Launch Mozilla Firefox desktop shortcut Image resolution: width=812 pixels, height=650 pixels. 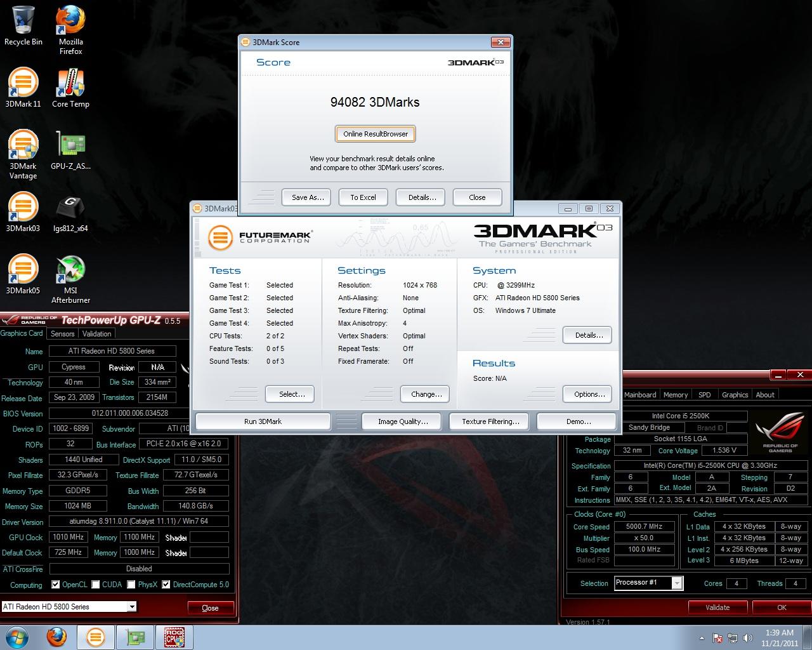pyautogui.click(x=70, y=30)
